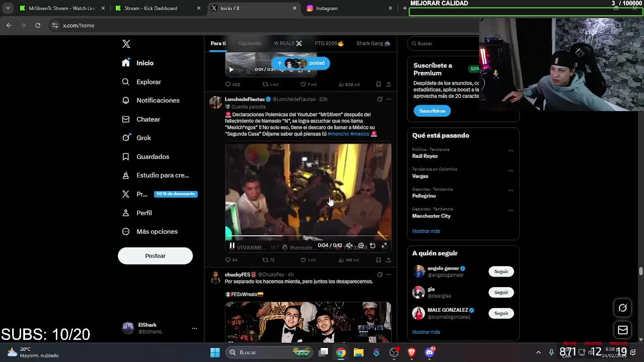The image size is (644, 362).
Task: Follow gia @deargiaa
Action: pos(501,292)
